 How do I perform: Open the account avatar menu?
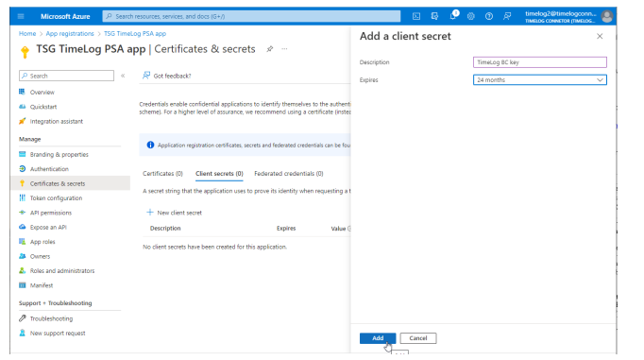[x=607, y=16]
